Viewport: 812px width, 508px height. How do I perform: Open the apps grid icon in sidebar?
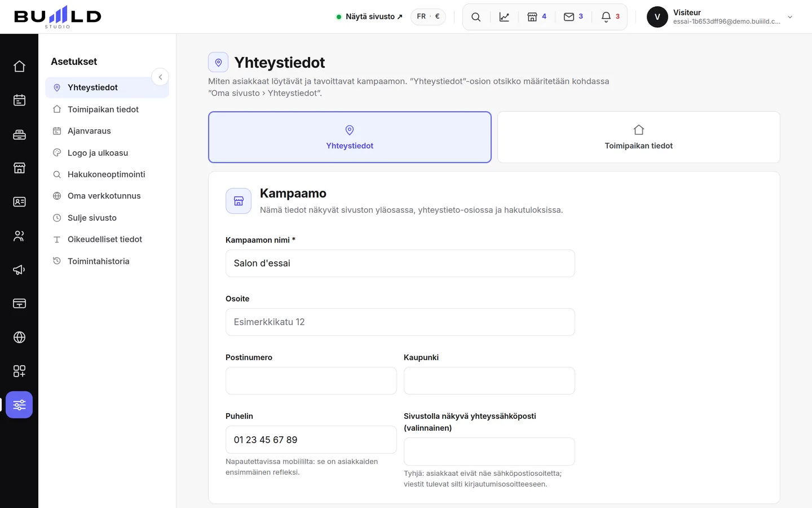[19, 371]
